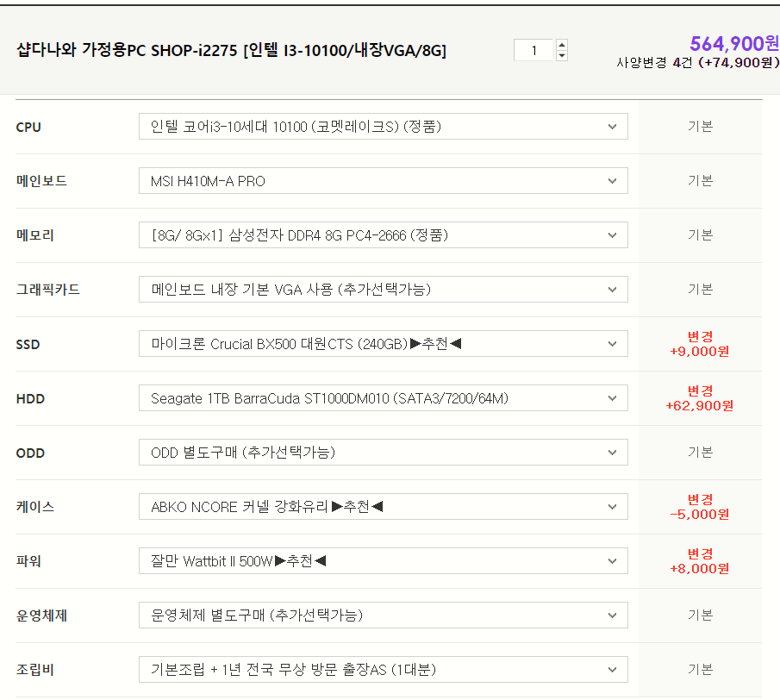
Task: Open the CPU dropdown showing 인텔 코어i3-10세대 10100
Action: click(x=383, y=127)
